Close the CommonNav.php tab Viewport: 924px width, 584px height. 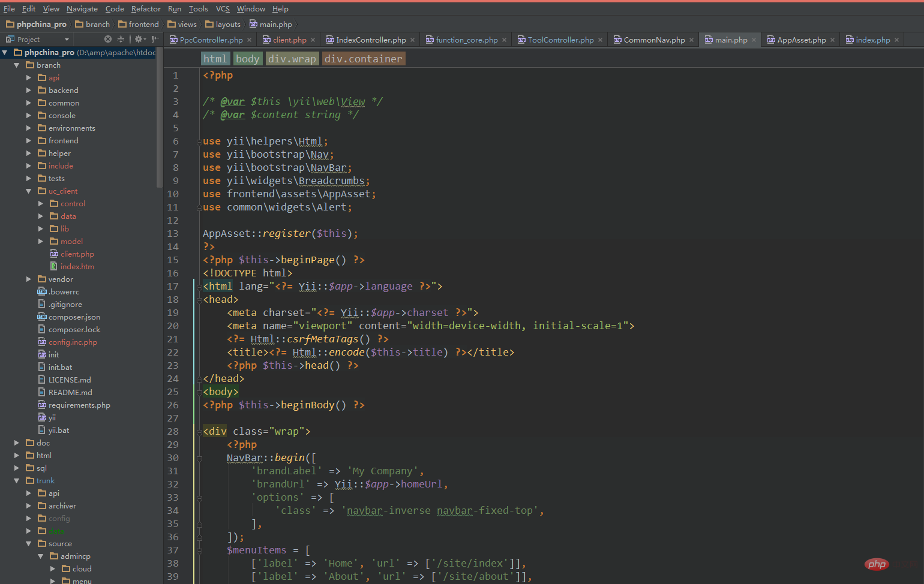[692, 40]
